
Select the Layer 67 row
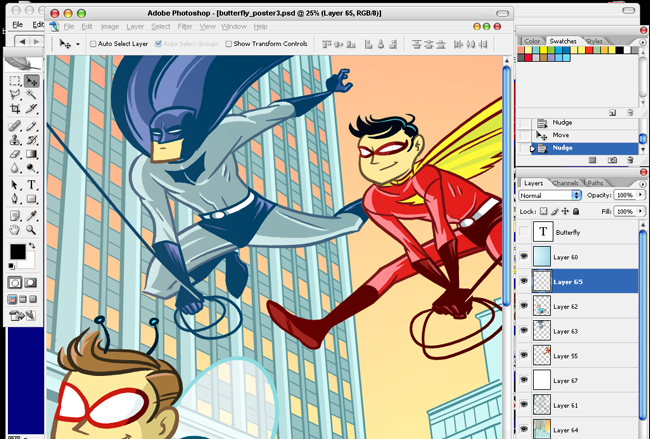pyautogui.click(x=578, y=380)
